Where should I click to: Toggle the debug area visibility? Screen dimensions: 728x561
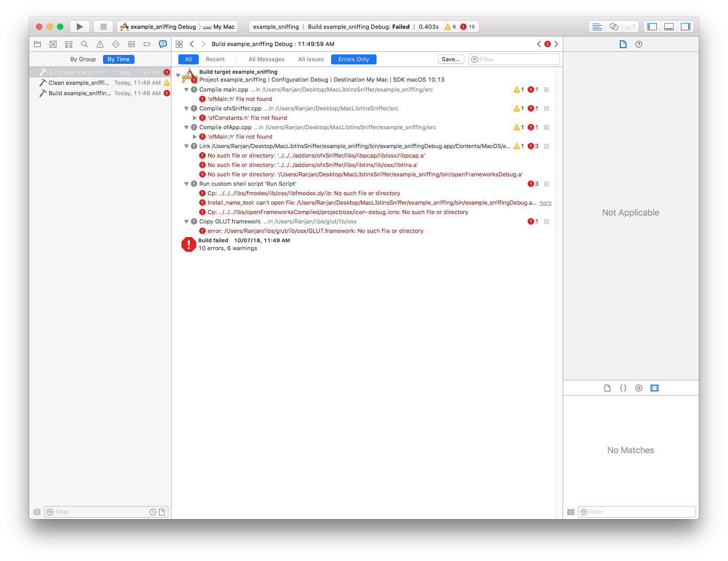[669, 26]
